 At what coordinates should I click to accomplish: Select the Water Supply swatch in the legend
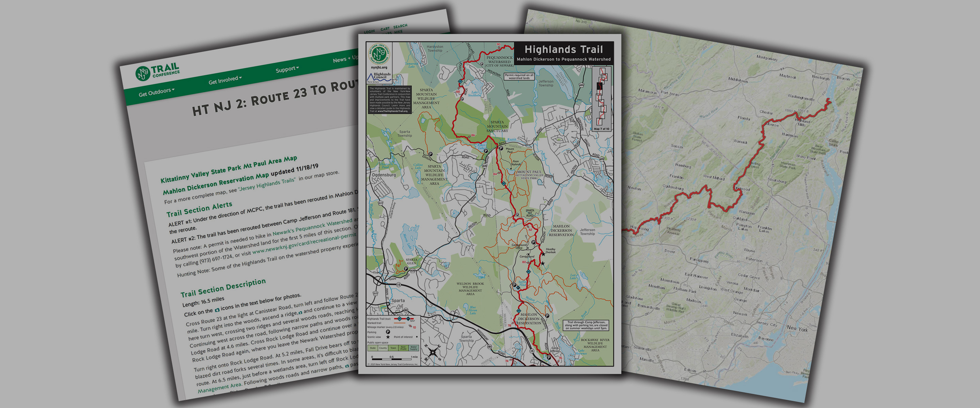pos(413,348)
